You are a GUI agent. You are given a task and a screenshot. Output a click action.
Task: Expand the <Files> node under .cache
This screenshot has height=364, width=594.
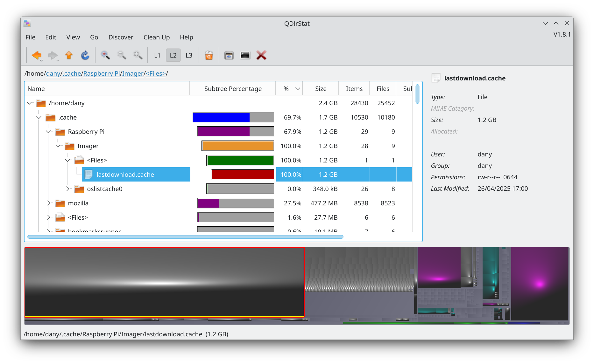tap(49, 217)
